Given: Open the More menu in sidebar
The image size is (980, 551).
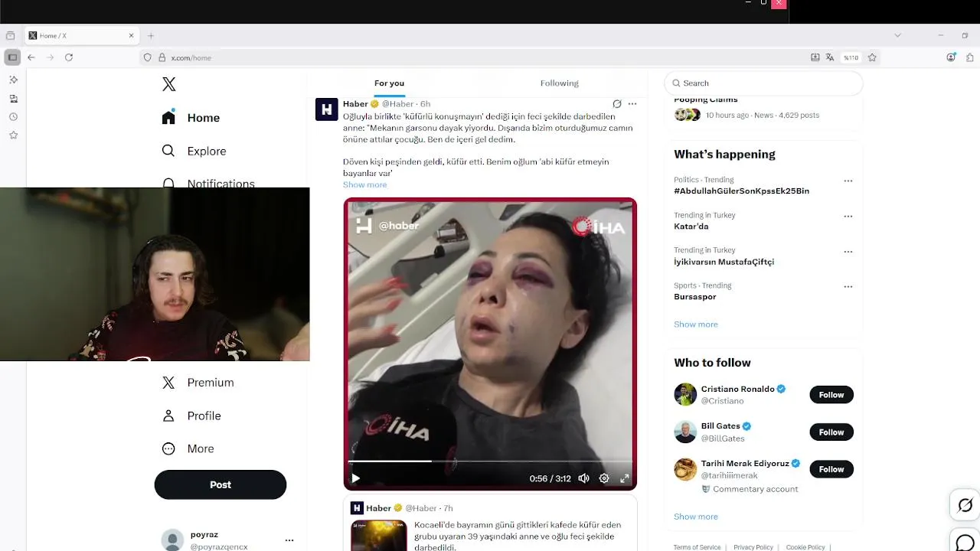Looking at the screenshot, I should pos(188,448).
